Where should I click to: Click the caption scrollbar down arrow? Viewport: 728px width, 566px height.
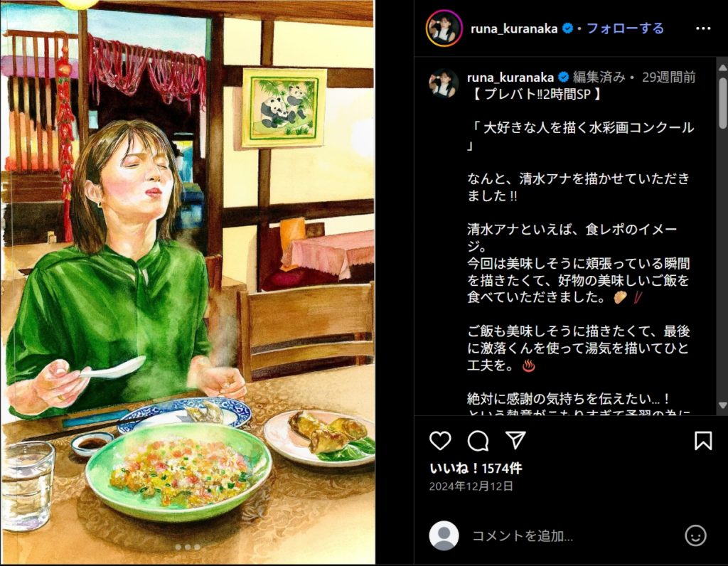[722, 405]
